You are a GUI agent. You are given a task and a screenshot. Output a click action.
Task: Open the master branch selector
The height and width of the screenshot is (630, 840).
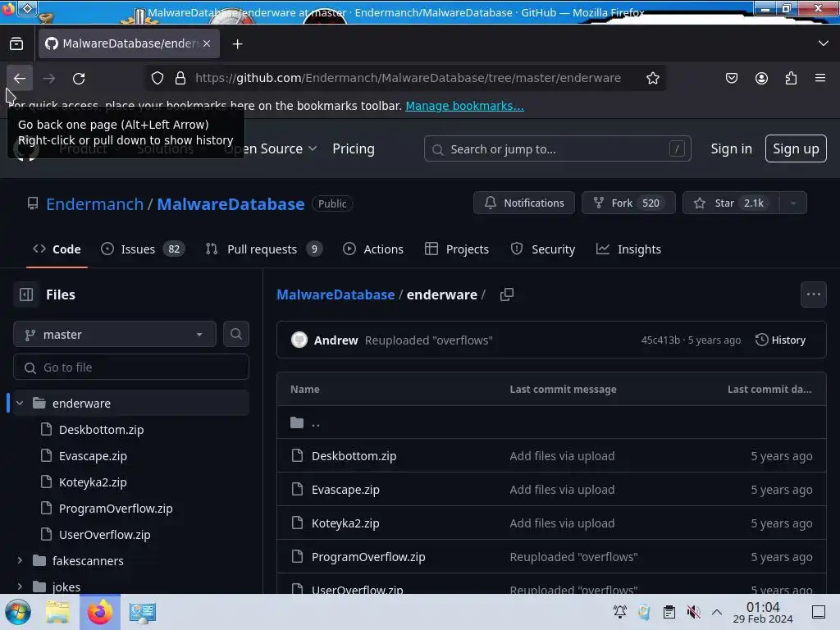coord(115,335)
